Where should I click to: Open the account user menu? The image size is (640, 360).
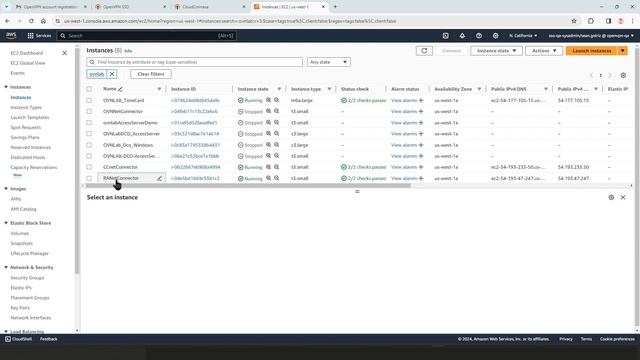pos(591,36)
